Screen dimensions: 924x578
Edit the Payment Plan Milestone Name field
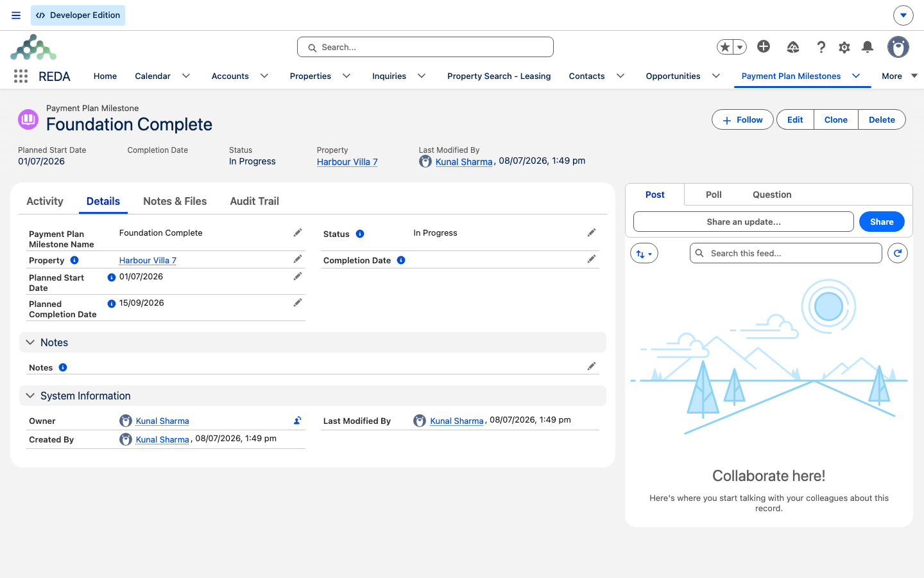coord(298,232)
